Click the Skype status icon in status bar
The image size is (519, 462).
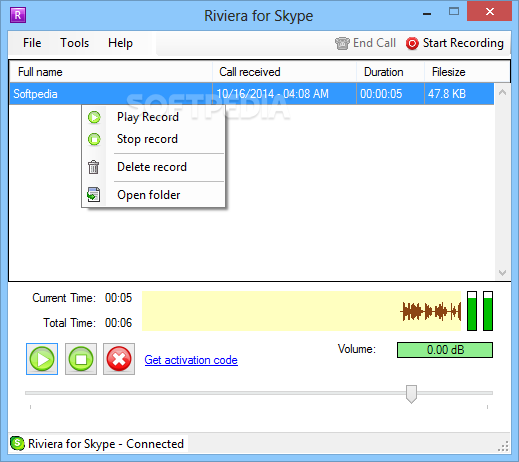pyautogui.click(x=17, y=443)
